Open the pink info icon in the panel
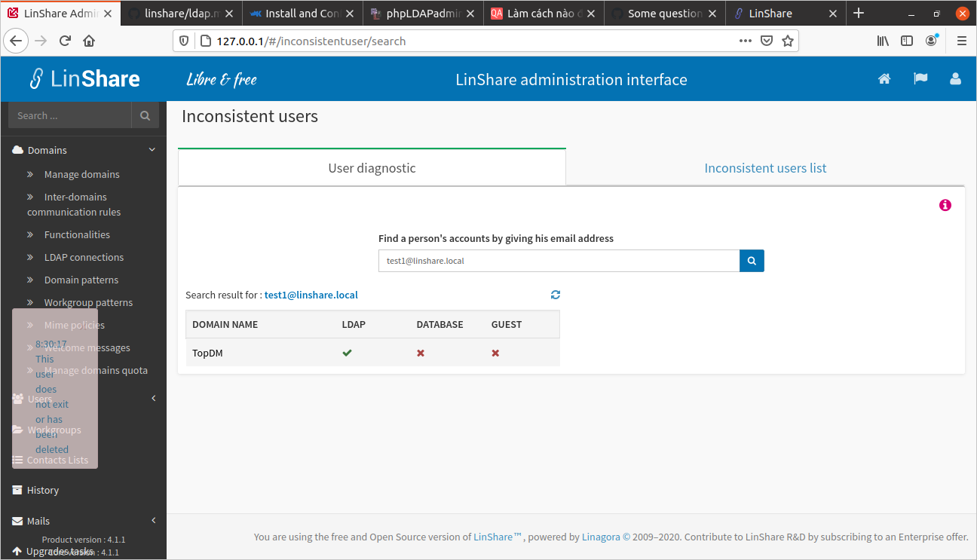The height and width of the screenshot is (560, 977). [945, 204]
